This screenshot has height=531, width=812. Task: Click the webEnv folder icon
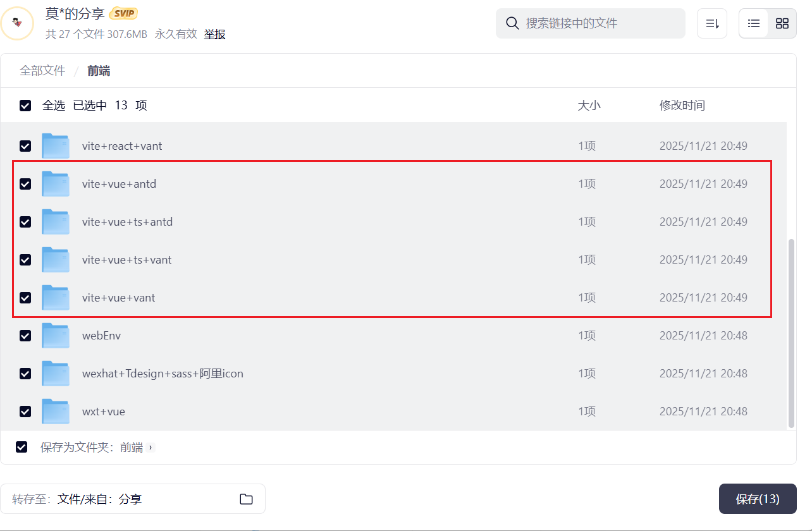(x=56, y=336)
